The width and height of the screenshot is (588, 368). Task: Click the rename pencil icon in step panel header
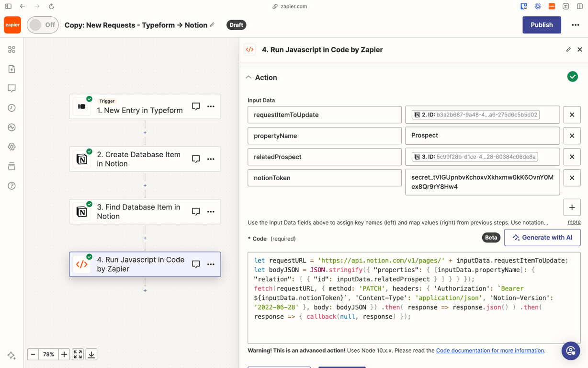click(x=568, y=49)
